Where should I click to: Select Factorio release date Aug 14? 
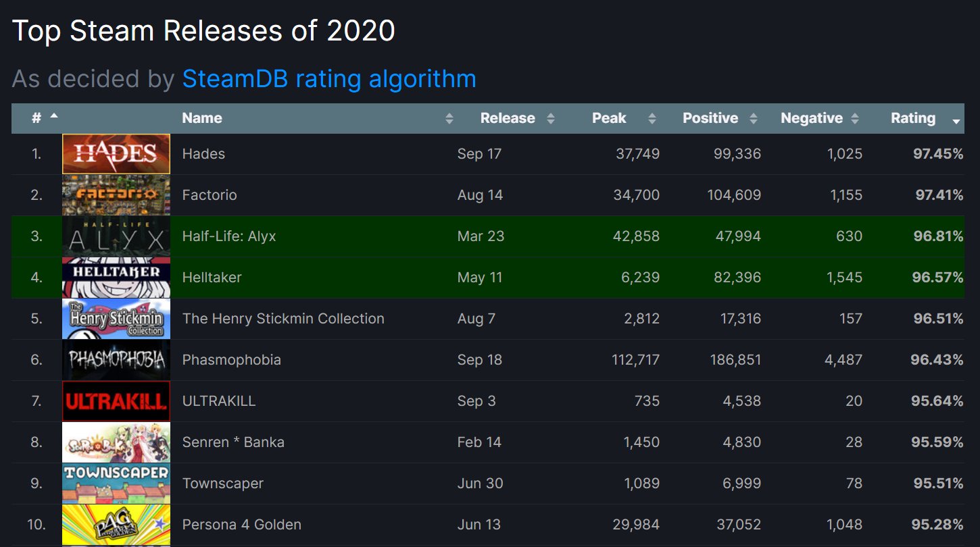480,195
